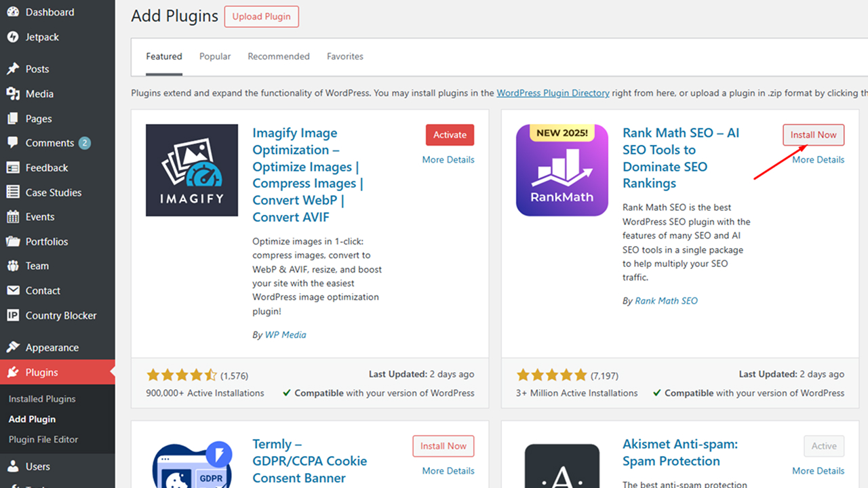
Task: Open the WordPress Plugin Directory link
Action: tap(553, 93)
